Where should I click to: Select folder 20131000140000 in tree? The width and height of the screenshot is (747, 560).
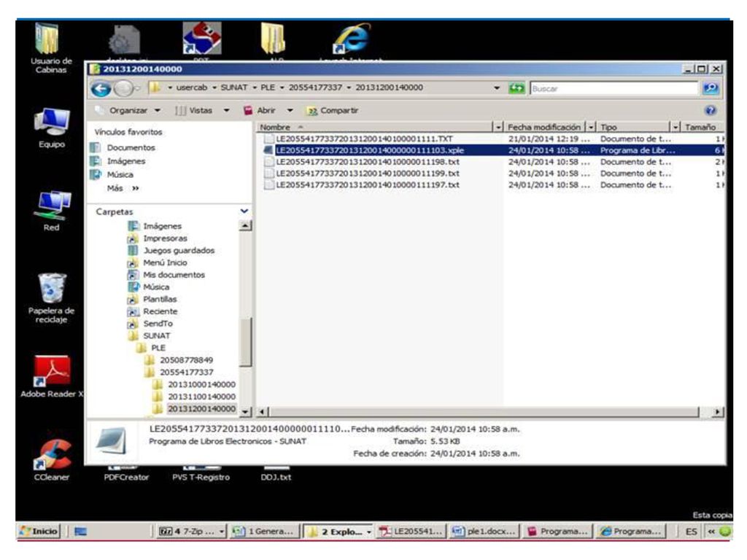[201, 384]
